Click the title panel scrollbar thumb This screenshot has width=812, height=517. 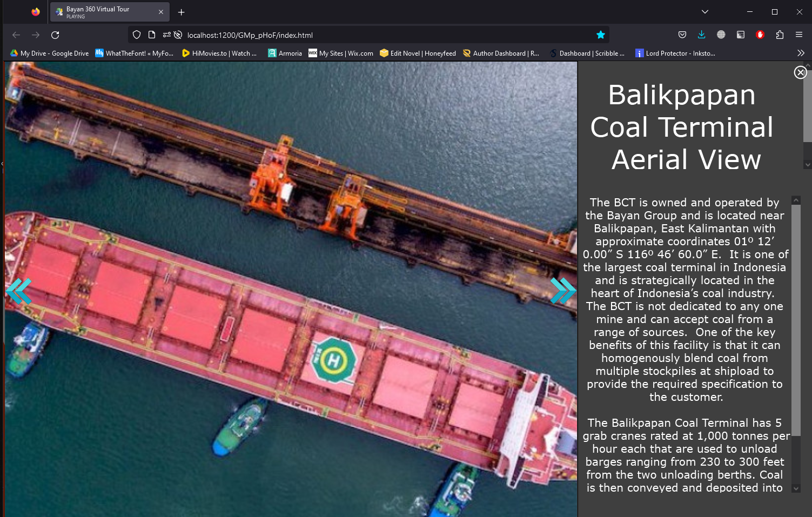coord(808,106)
